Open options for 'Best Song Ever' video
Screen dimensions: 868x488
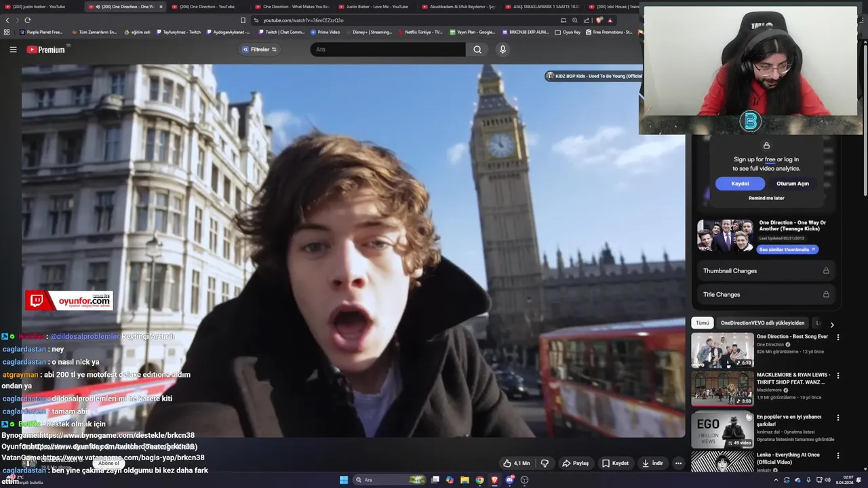838,337
